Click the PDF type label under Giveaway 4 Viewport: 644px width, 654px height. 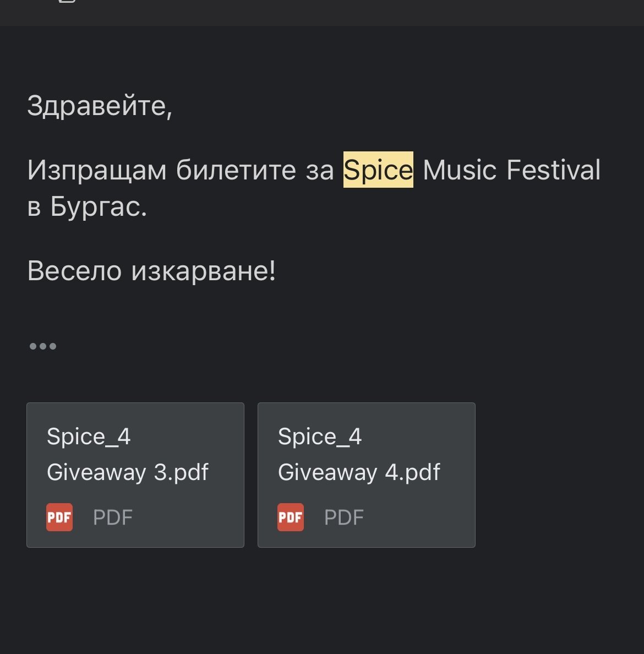pos(344,517)
